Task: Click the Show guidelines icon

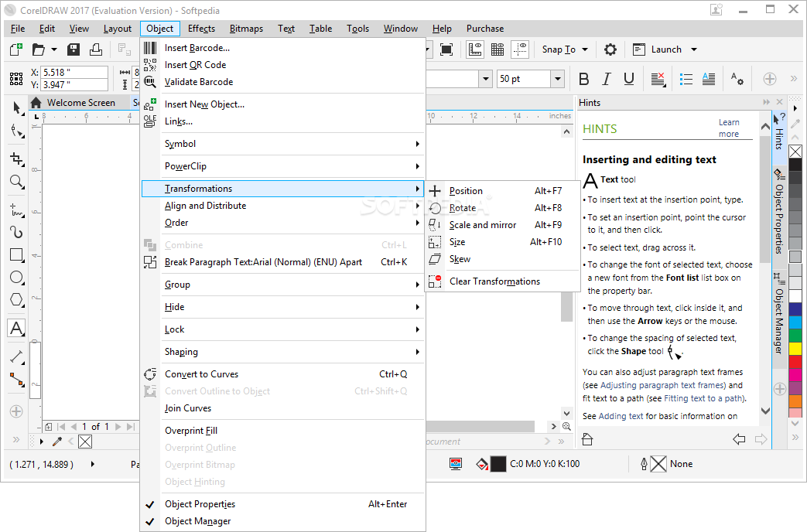Action: tap(520, 49)
